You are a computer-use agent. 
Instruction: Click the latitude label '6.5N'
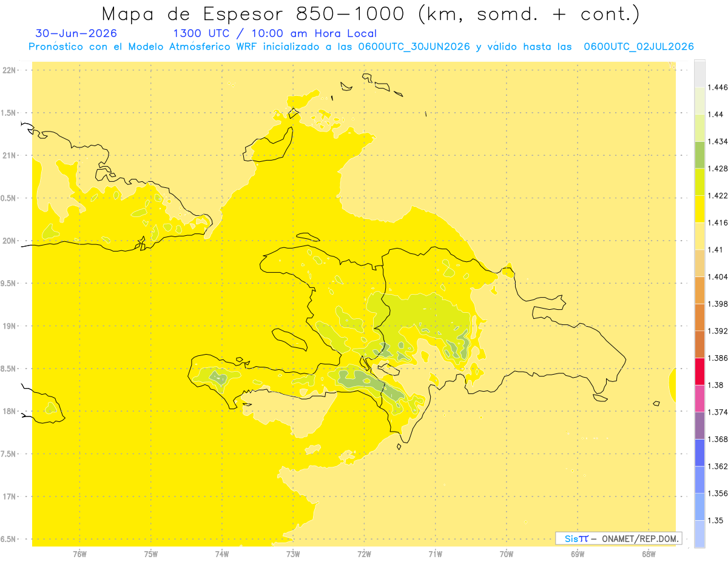(x=9, y=539)
